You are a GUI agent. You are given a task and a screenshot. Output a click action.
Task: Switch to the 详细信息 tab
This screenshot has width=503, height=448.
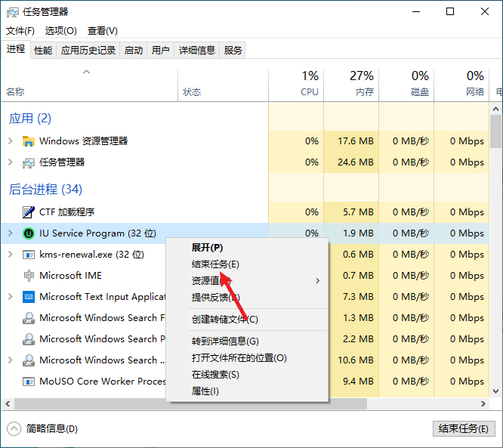click(x=196, y=51)
